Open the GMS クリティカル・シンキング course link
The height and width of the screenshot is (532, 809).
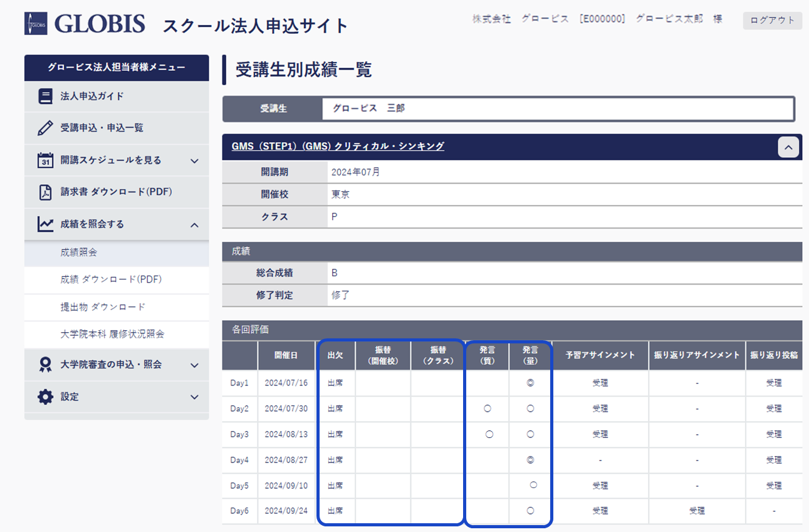click(x=338, y=146)
